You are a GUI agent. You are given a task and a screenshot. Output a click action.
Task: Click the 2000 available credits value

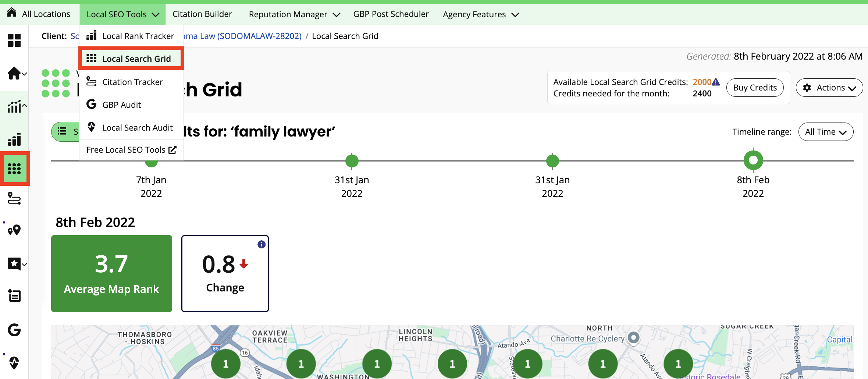pos(702,82)
